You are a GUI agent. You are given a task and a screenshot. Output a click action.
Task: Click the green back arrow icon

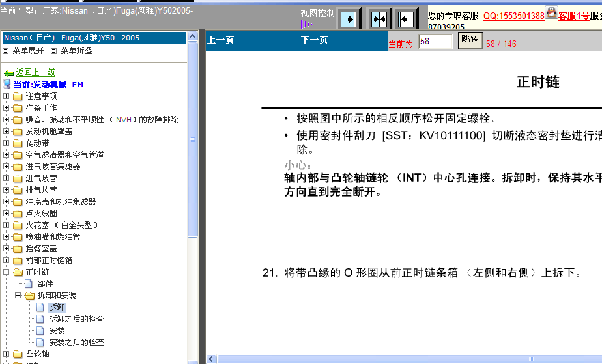[x=8, y=73]
